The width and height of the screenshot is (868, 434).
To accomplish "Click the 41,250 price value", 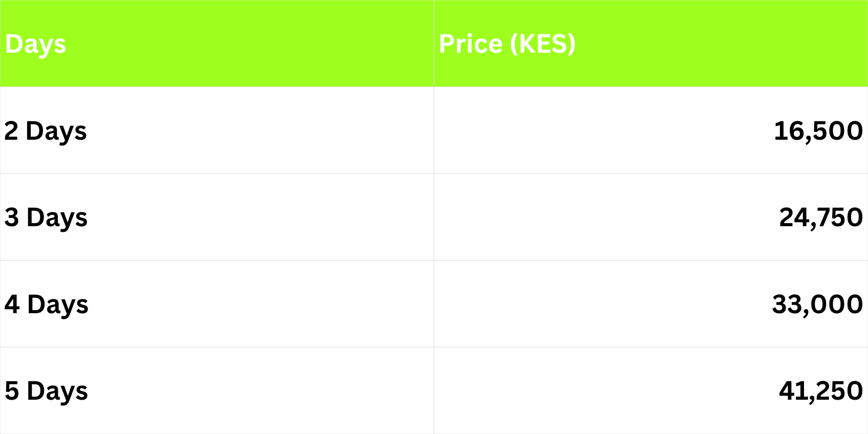I will click(x=820, y=391).
